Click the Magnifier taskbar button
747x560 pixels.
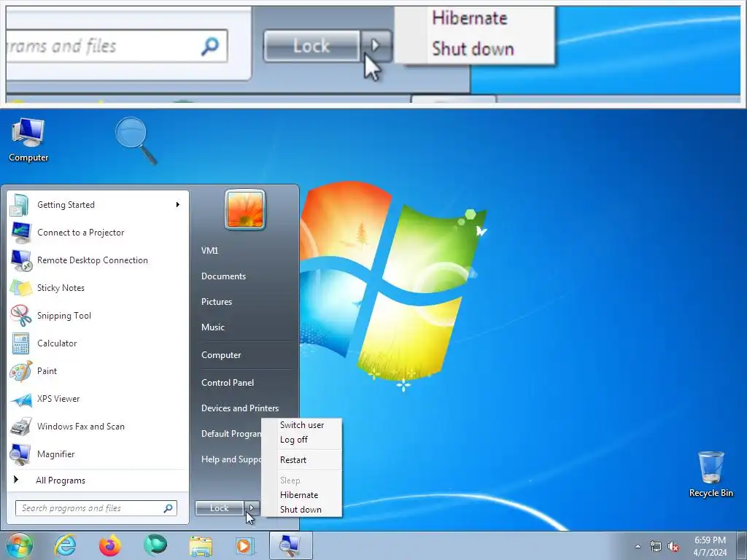click(x=291, y=545)
